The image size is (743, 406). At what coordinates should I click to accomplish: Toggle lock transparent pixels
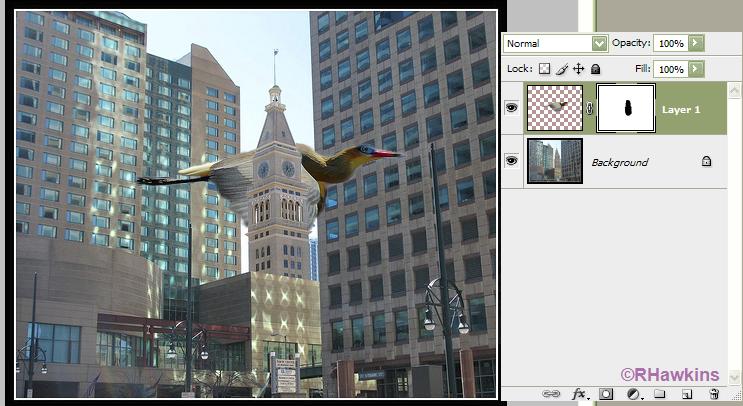[544, 69]
